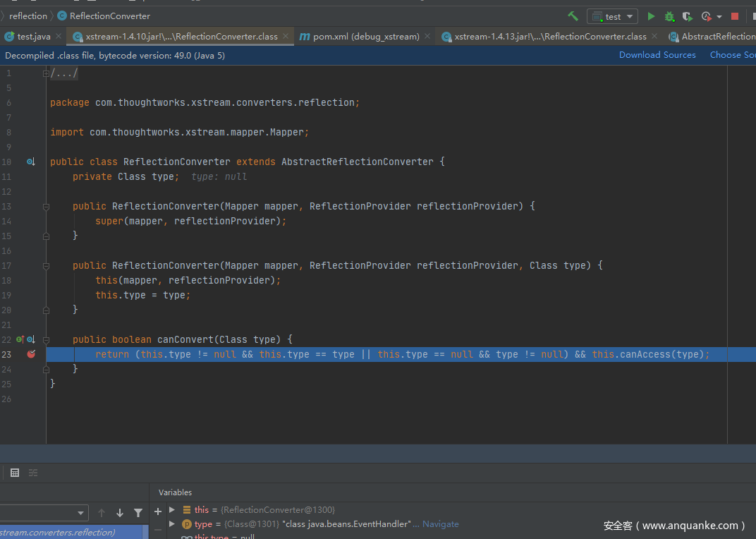
Task: Stop the running process
Action: point(735,16)
